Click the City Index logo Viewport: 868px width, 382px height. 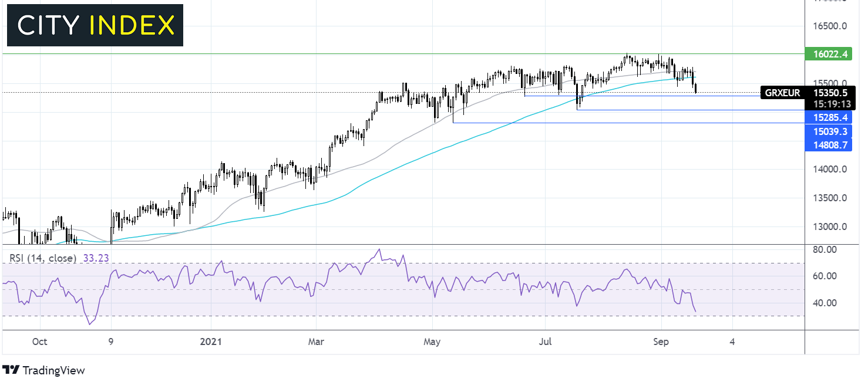pos(95,25)
